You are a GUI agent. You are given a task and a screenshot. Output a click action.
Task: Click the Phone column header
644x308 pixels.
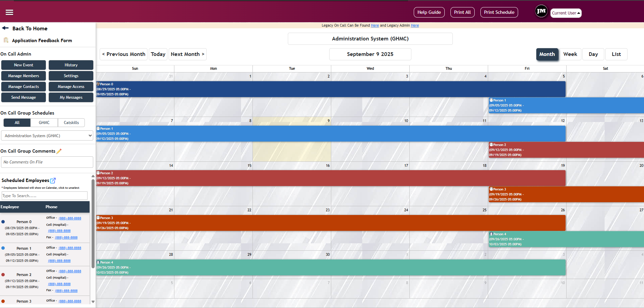click(52, 207)
